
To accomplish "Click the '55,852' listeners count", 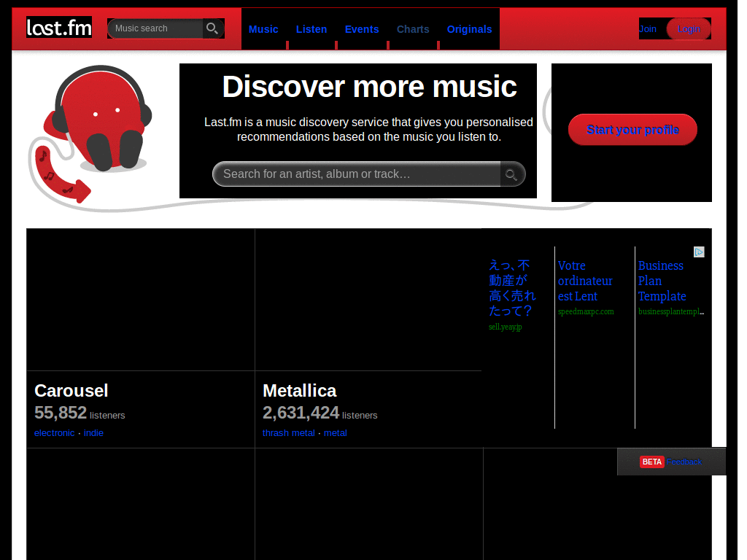I will [x=61, y=413].
